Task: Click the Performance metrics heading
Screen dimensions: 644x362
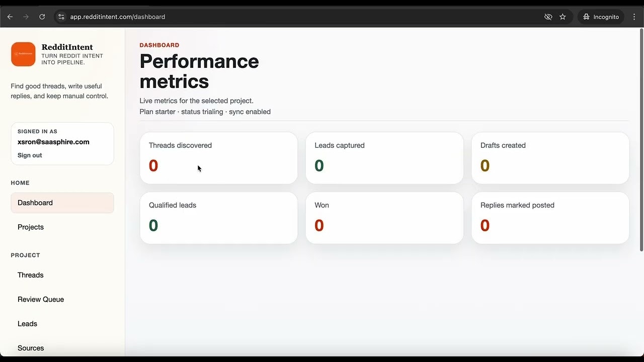Action: click(199, 71)
